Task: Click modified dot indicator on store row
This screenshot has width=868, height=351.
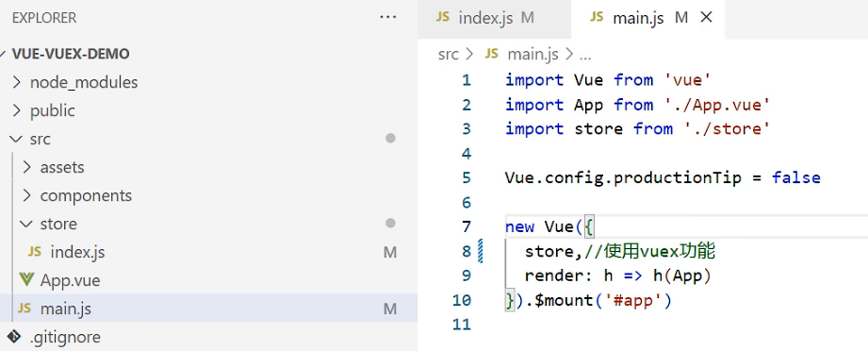Action: pyautogui.click(x=390, y=224)
